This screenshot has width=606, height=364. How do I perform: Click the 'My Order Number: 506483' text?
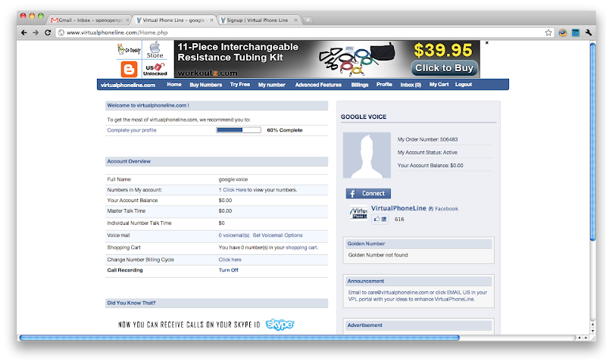pos(427,139)
